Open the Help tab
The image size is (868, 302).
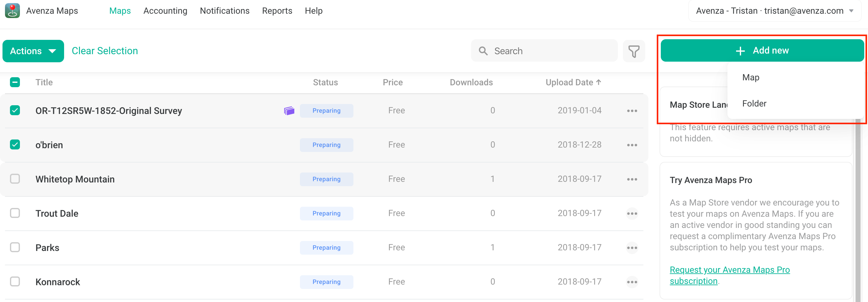pyautogui.click(x=313, y=11)
